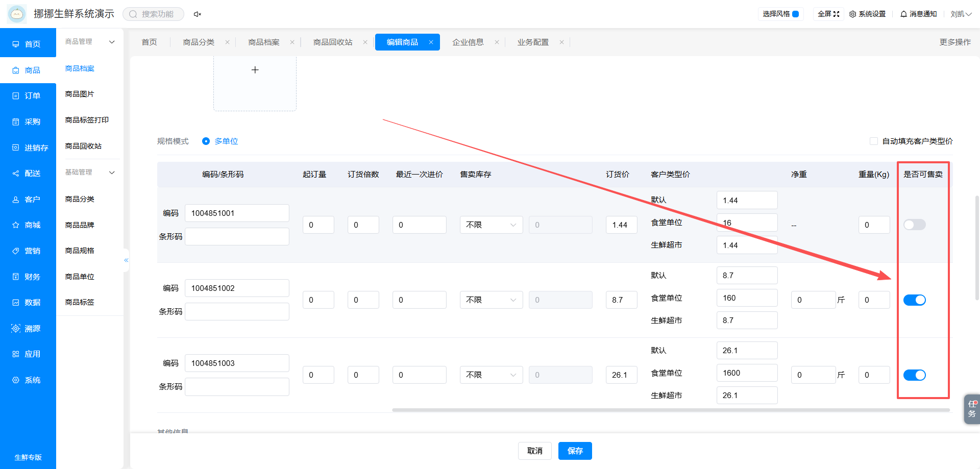
Task: Switch to the 企业信息 tab
Action: pos(468,42)
